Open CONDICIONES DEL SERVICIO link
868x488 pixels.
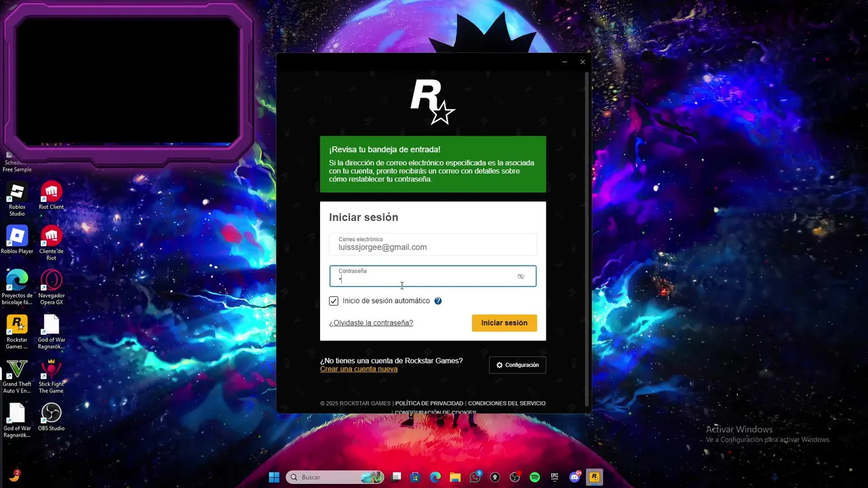click(507, 403)
